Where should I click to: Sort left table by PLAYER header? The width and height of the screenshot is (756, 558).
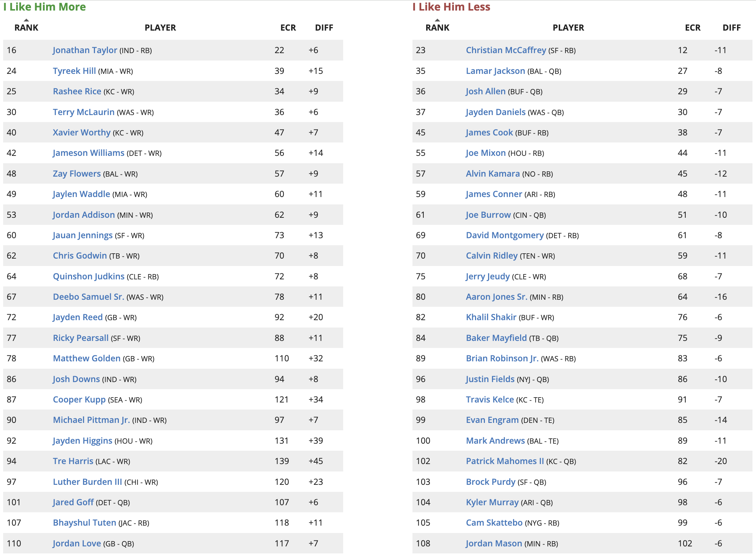click(x=160, y=28)
